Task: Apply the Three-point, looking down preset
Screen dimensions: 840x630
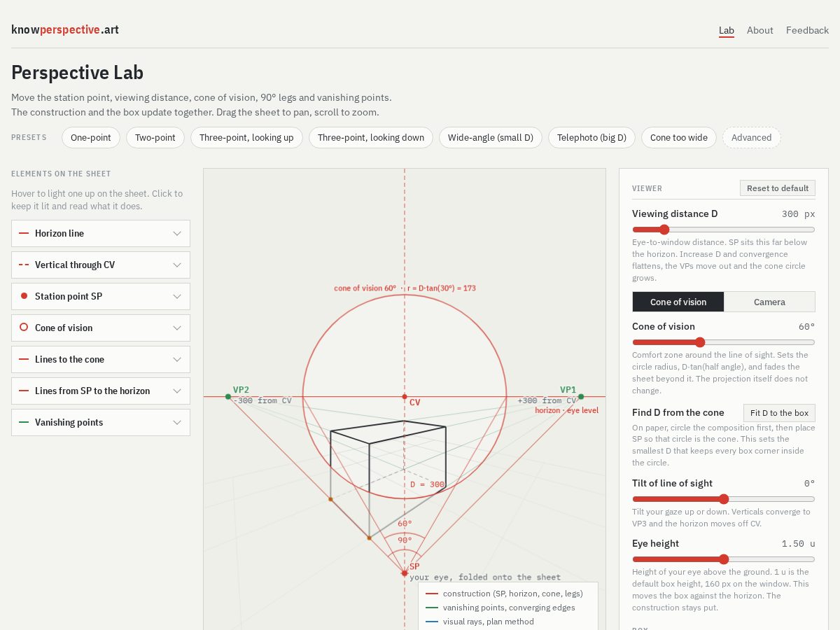Action: tap(371, 137)
